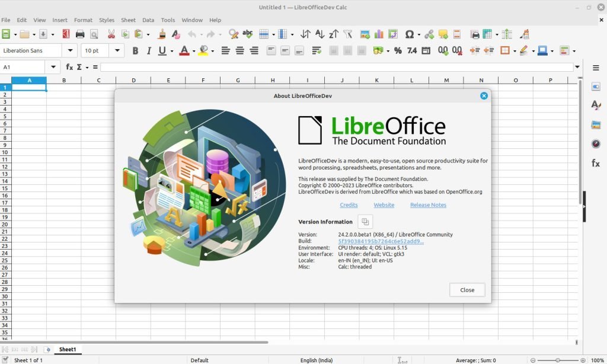Copy the version information in the About dialog

[365, 221]
